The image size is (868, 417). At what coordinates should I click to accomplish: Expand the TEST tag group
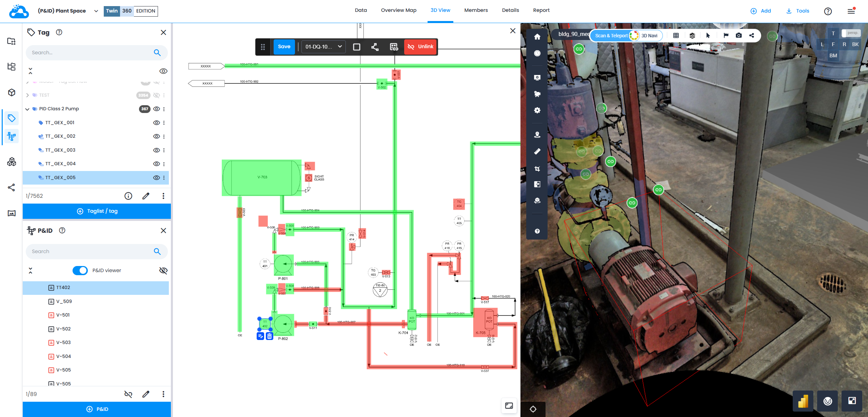(27, 95)
